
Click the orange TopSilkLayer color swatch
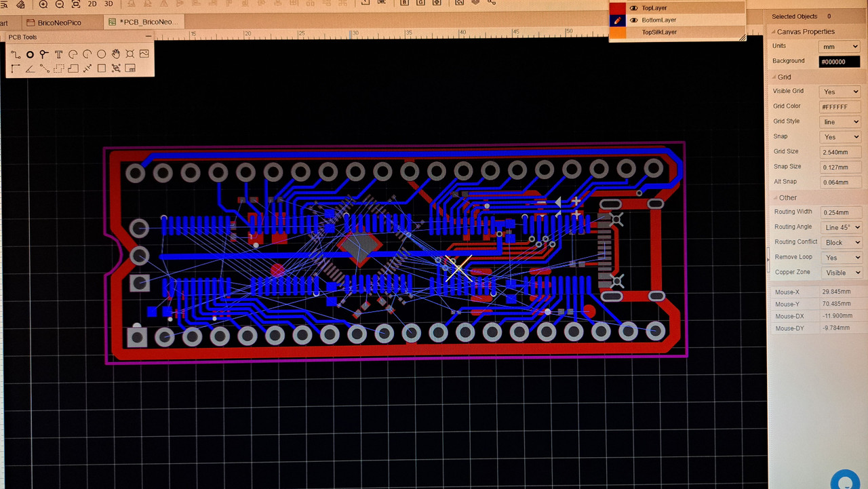[617, 32]
